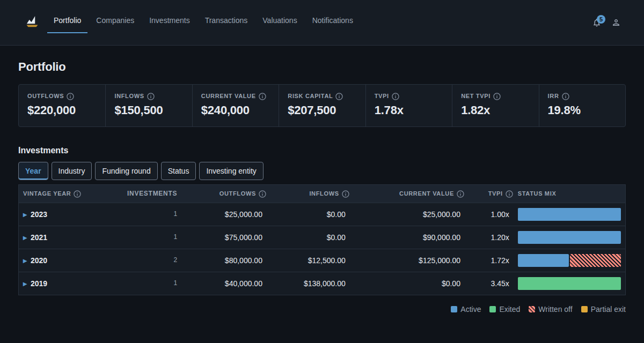
Task: Click the blue status bar for 2023
Action: coord(569,214)
